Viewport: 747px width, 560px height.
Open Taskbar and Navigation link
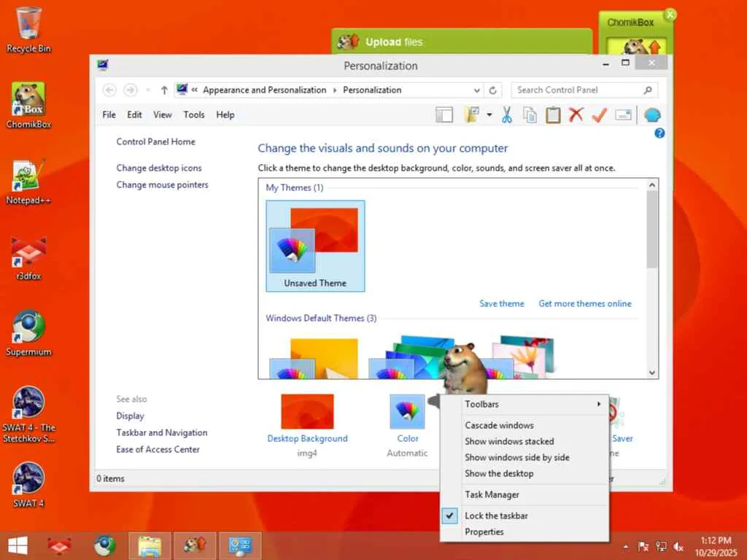click(x=162, y=433)
